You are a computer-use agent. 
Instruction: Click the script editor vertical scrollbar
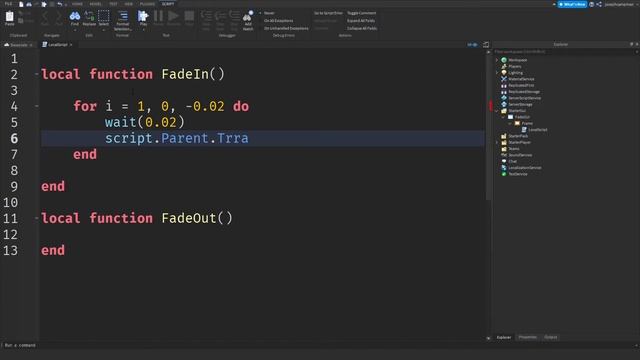pyautogui.click(x=488, y=127)
